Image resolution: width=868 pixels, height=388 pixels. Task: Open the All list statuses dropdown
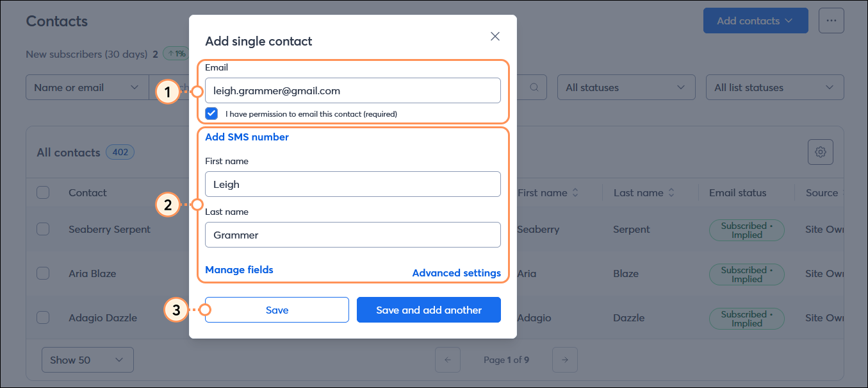[774, 87]
